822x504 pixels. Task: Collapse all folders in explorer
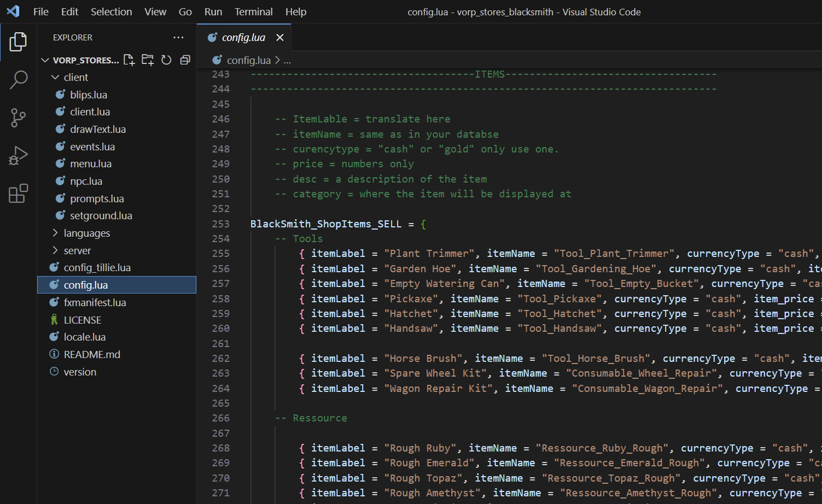[x=185, y=60]
